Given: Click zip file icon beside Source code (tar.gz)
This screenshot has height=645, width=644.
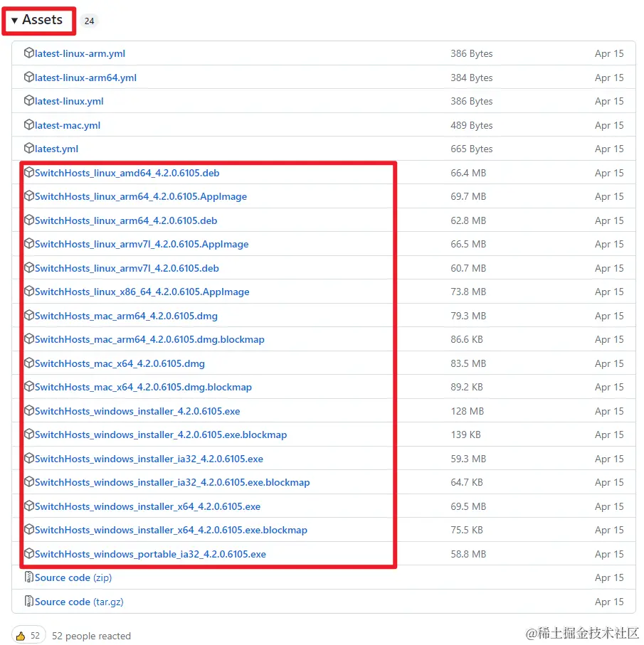Looking at the screenshot, I should click(28, 602).
